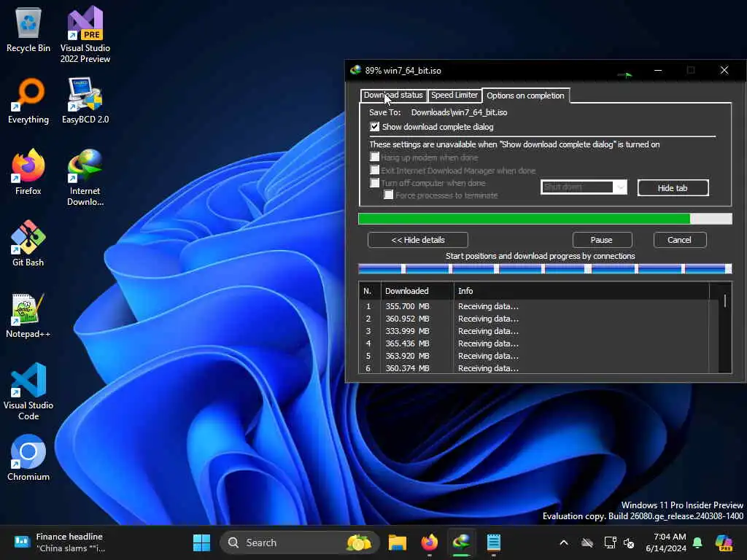Viewport: 747px width, 560px height.
Task: Cancel the download
Action: pos(680,240)
